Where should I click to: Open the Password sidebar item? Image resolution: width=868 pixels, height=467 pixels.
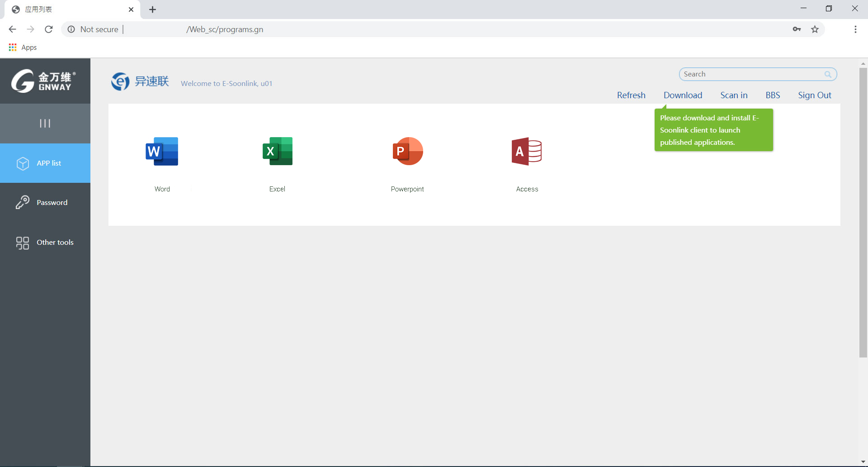tap(45, 203)
